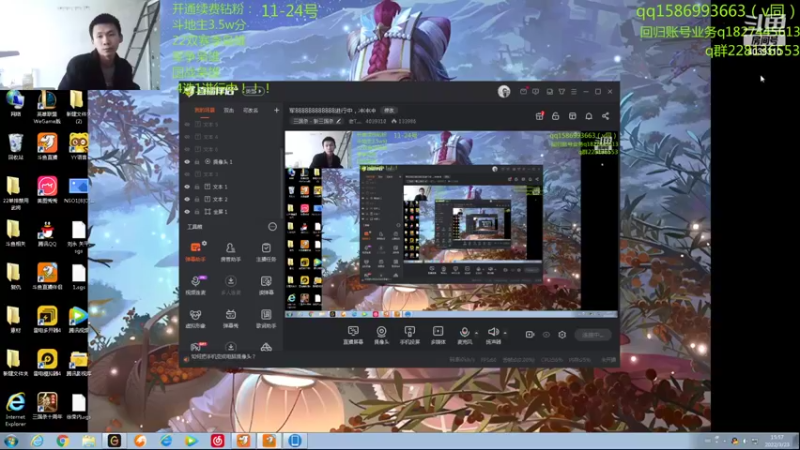This screenshot has height=450, width=800.
Task: Click the 修改 title edit button
Action: coord(389,110)
